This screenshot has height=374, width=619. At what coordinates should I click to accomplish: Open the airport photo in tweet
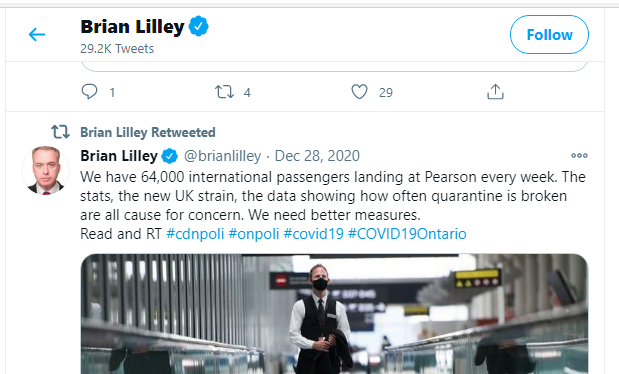(334, 314)
